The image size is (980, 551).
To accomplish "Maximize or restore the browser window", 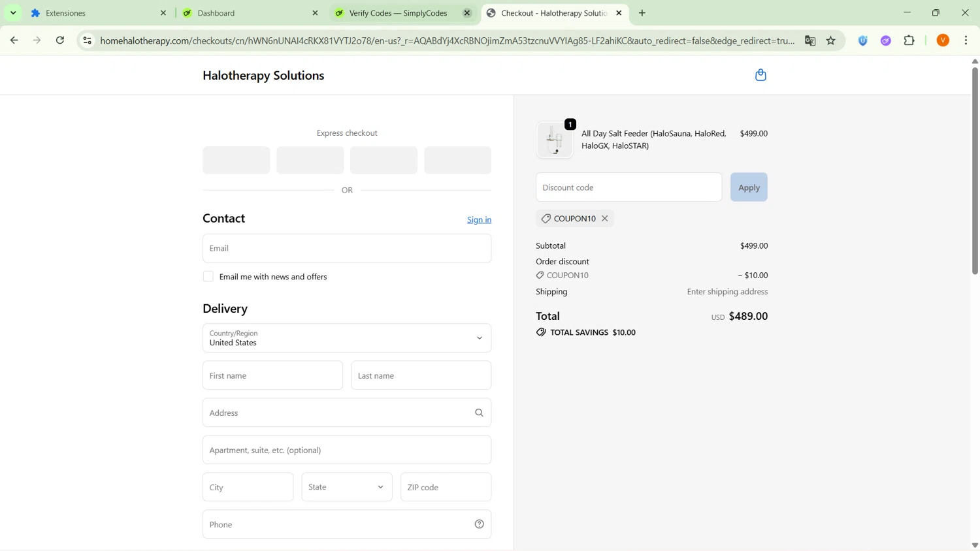I will [936, 13].
